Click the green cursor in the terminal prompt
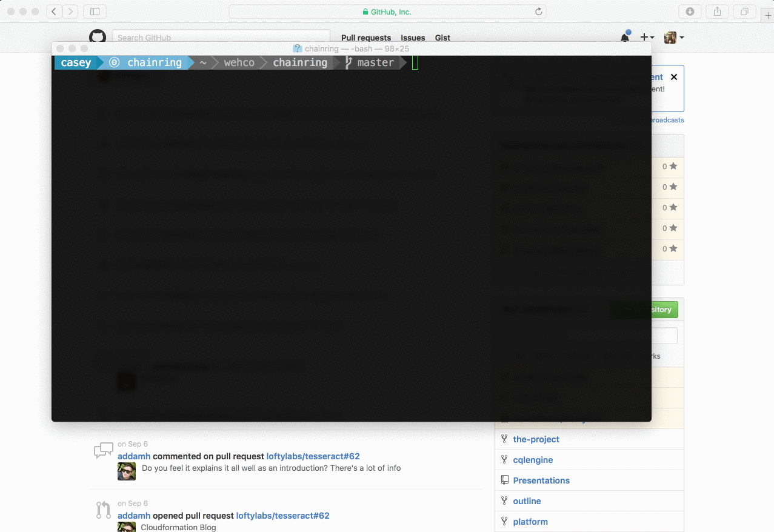The height and width of the screenshot is (532, 774). tap(415, 62)
